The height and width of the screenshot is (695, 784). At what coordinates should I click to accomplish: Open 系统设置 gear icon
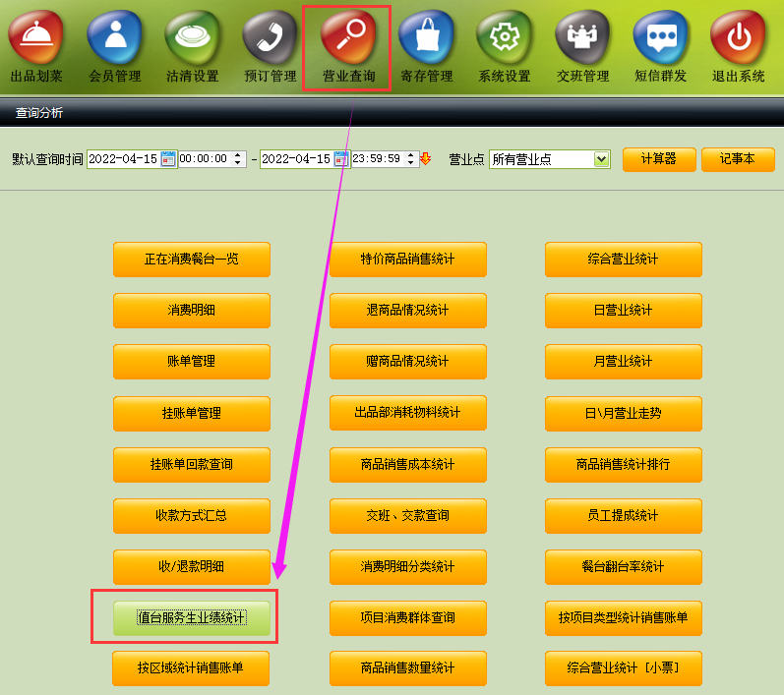[x=505, y=38]
